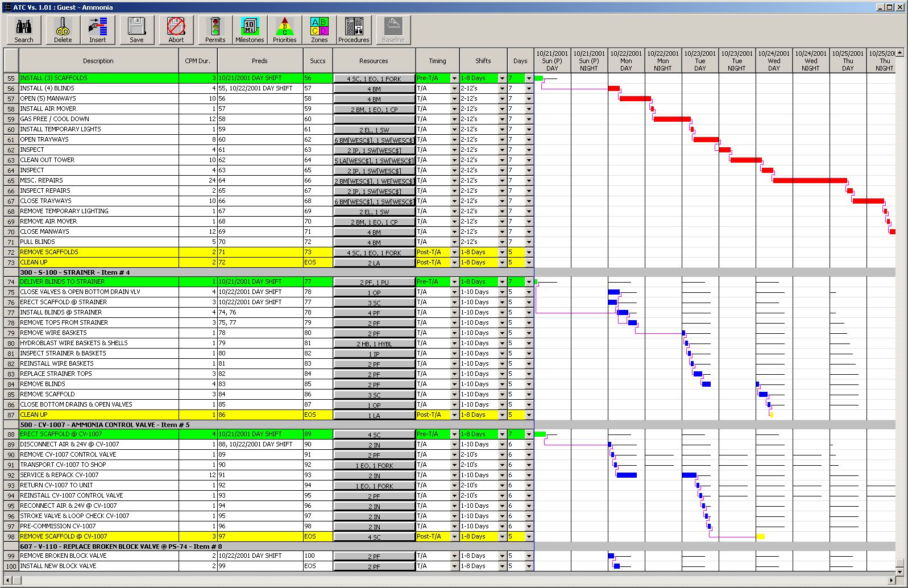Image resolution: width=908 pixels, height=588 pixels.
Task: Select HYDROBLAST WIRE BASKETS & SHELLS cell
Action: tap(99, 343)
